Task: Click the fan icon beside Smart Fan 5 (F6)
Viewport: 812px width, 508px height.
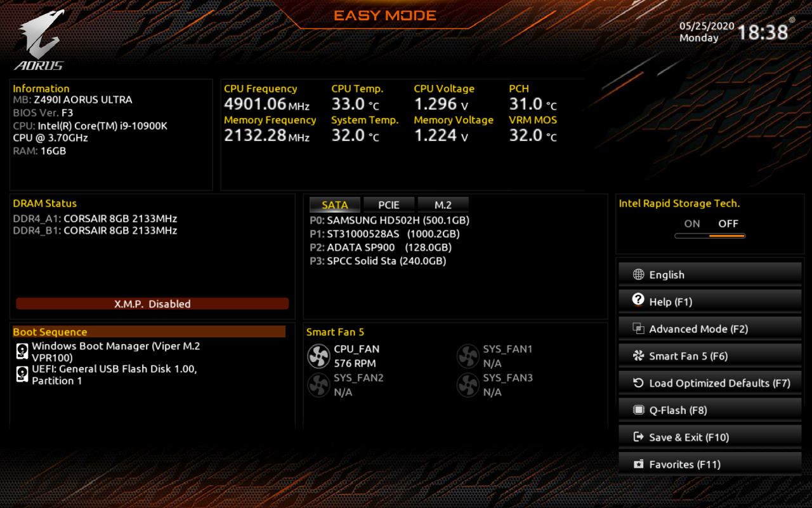Action: coord(638,356)
